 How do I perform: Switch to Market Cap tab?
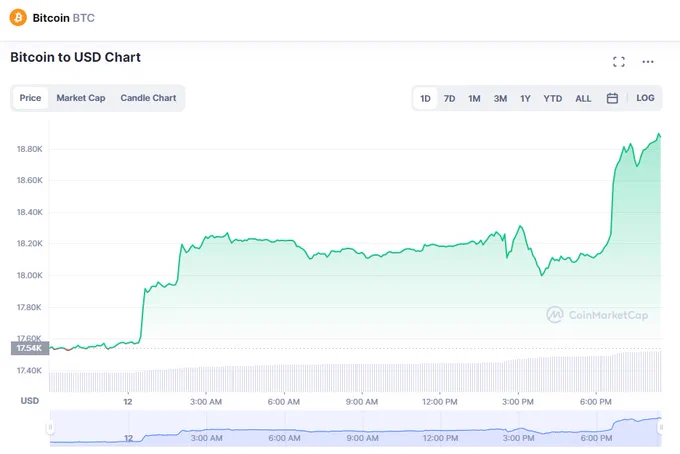click(x=81, y=98)
